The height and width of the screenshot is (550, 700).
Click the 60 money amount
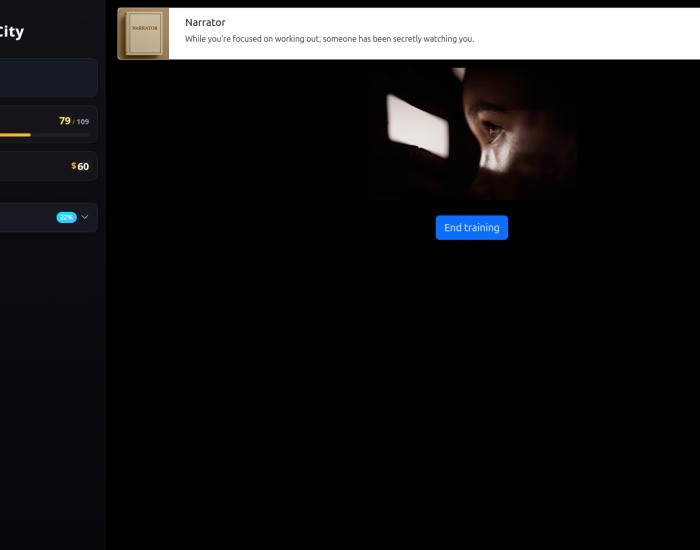tap(83, 167)
